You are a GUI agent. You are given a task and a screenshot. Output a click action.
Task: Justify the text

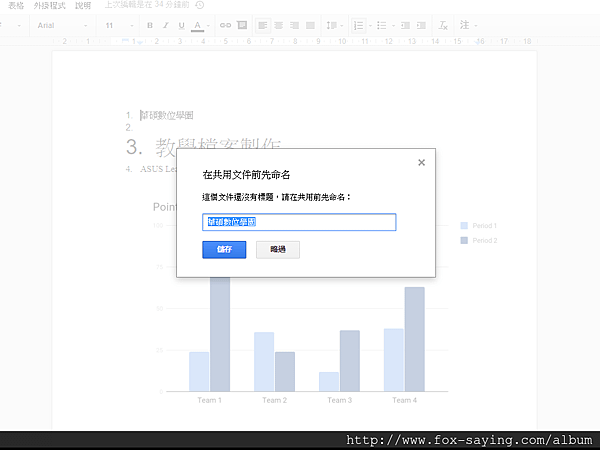(310, 25)
